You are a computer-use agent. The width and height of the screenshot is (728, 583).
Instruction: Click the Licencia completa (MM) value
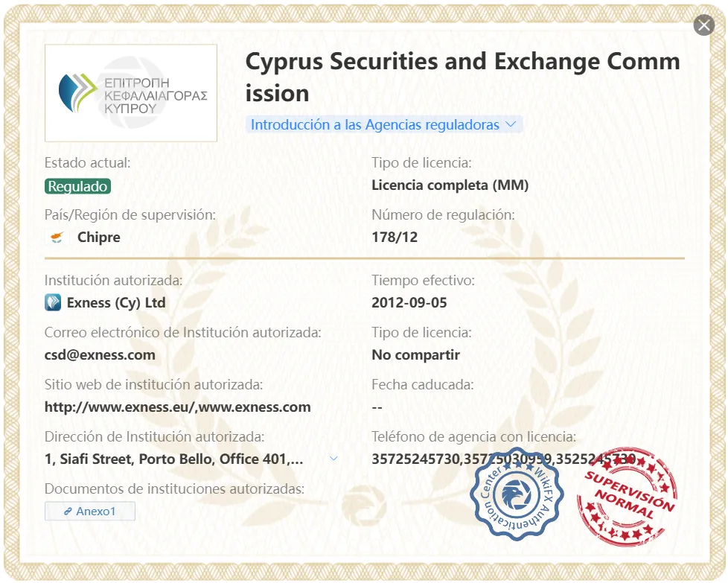pos(450,185)
